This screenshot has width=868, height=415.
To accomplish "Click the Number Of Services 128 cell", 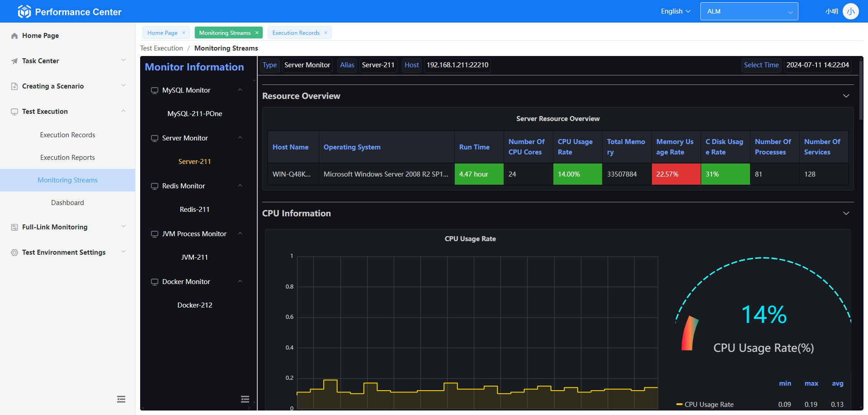I will point(824,174).
